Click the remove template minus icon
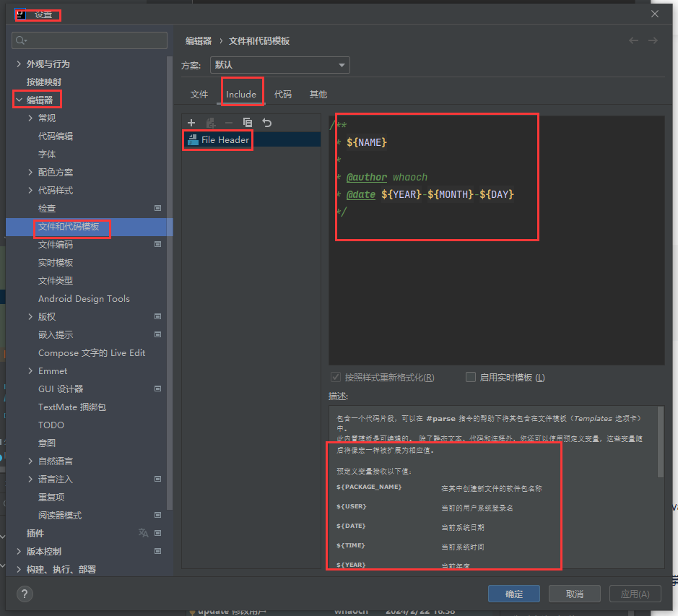This screenshot has width=678, height=616. [229, 123]
